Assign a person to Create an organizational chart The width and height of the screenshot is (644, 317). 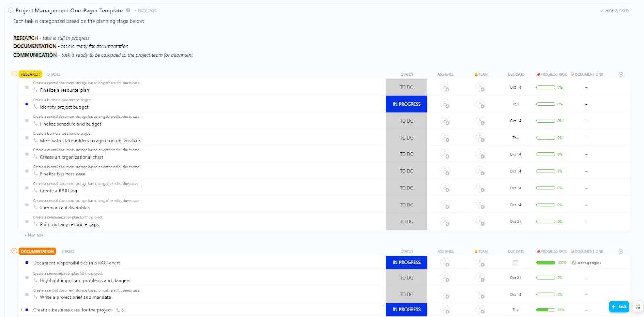tap(445, 154)
